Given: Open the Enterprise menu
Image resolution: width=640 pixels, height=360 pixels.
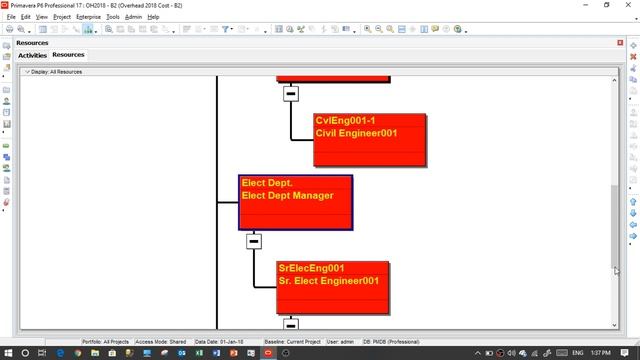Looking at the screenshot, I should tap(88, 17).
